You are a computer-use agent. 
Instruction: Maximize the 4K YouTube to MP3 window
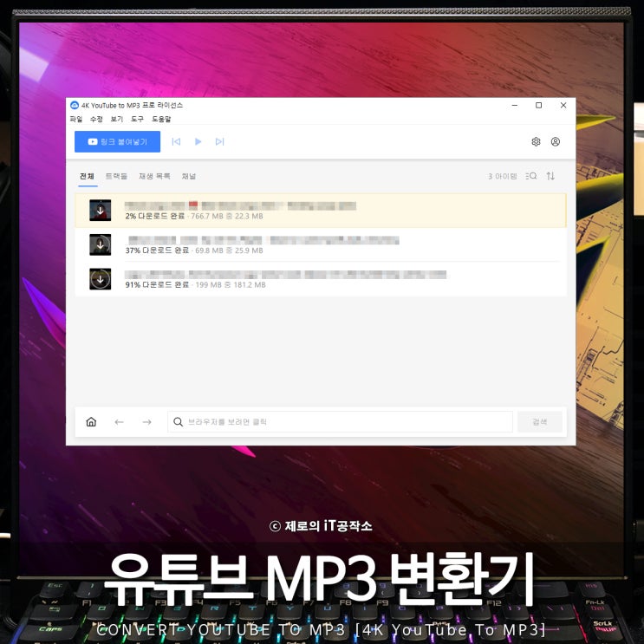pyautogui.click(x=539, y=105)
